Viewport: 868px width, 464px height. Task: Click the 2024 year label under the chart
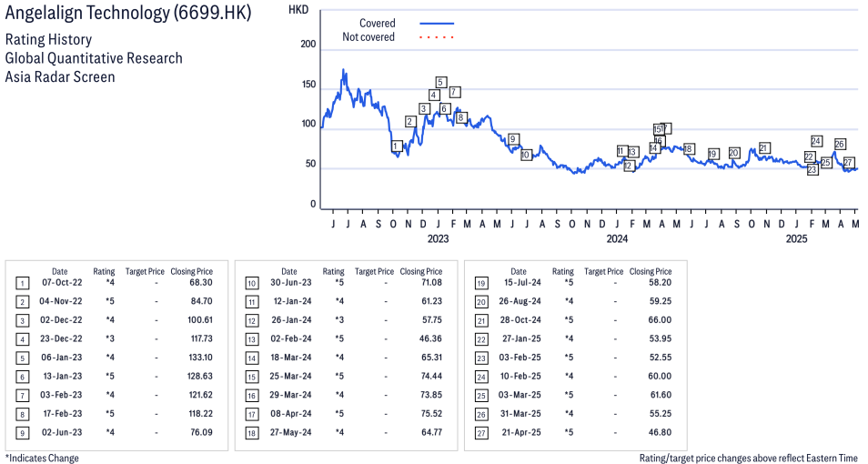tap(617, 238)
